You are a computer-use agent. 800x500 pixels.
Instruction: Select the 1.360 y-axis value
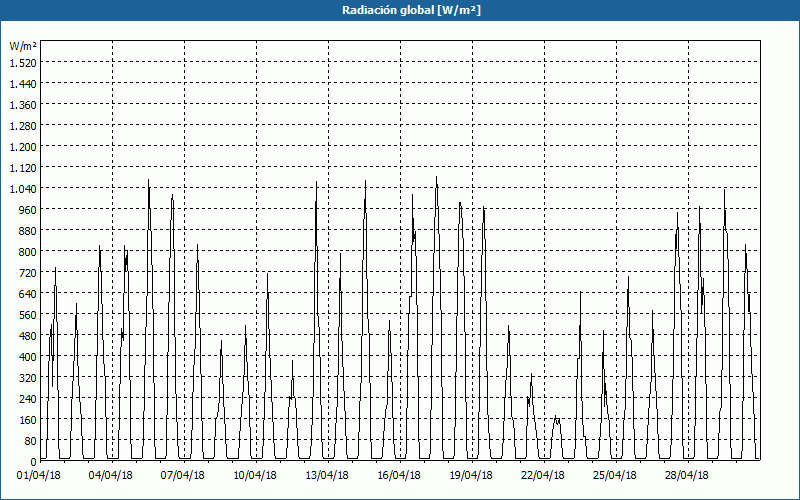[x=23, y=105]
